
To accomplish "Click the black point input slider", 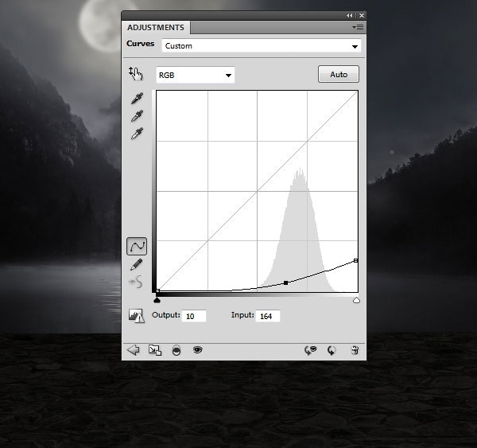I will point(157,300).
